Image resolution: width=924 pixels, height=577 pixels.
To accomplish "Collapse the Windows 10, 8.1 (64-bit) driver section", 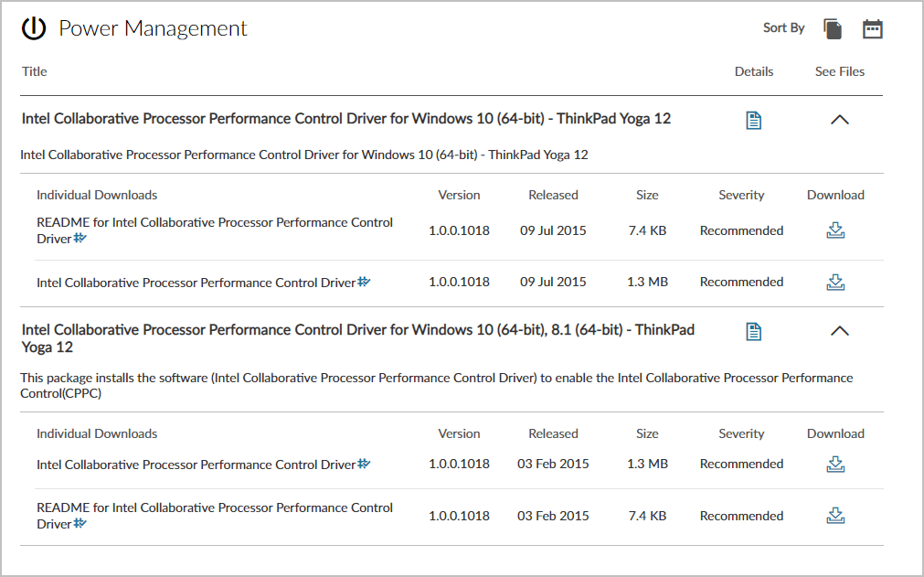I will 839,331.
